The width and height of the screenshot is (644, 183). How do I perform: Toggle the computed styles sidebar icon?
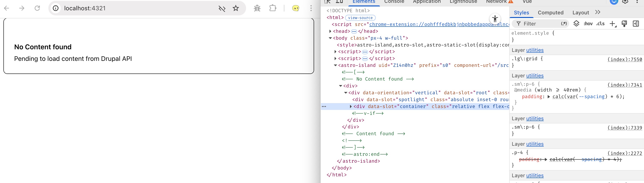tap(636, 24)
